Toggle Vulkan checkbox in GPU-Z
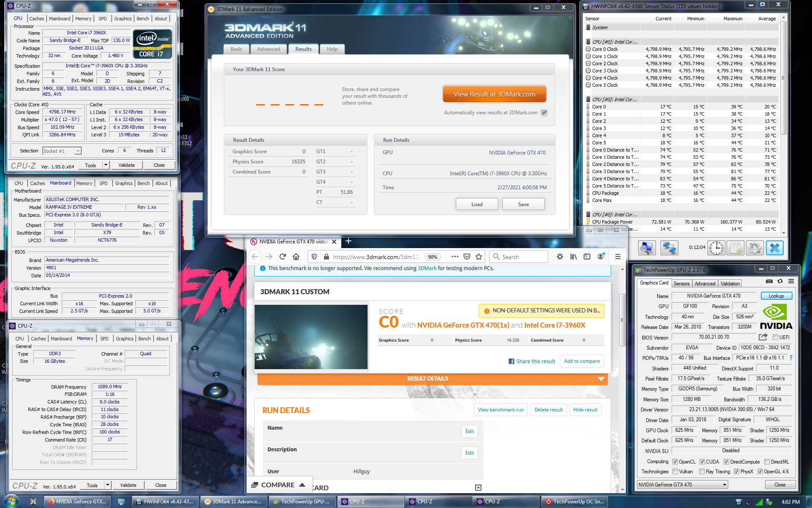The width and height of the screenshot is (812, 508). pos(675,472)
